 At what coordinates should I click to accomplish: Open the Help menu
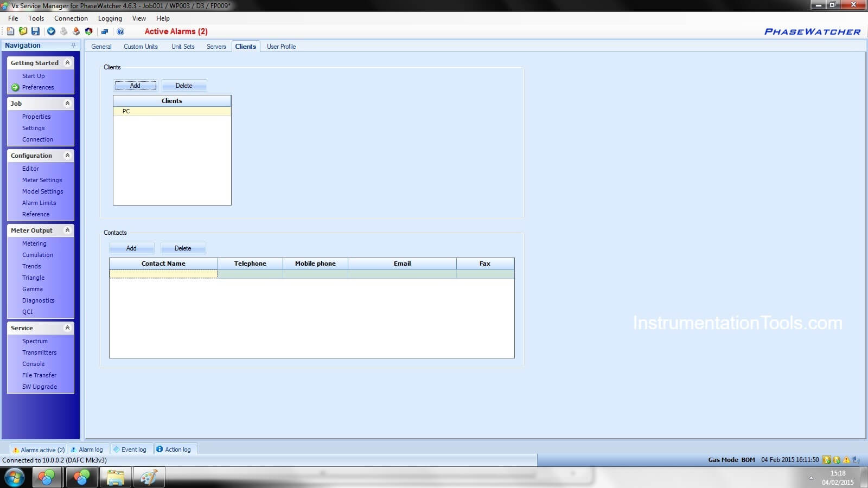[163, 18]
